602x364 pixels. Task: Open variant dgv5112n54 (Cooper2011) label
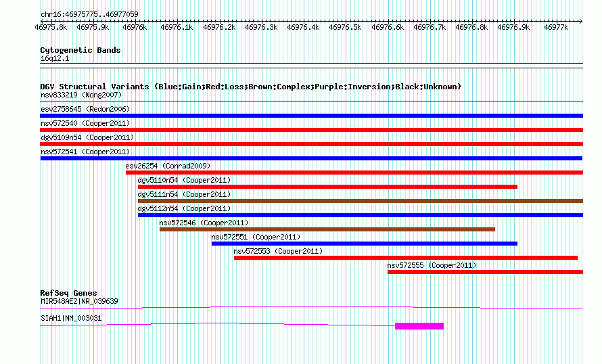(x=184, y=208)
